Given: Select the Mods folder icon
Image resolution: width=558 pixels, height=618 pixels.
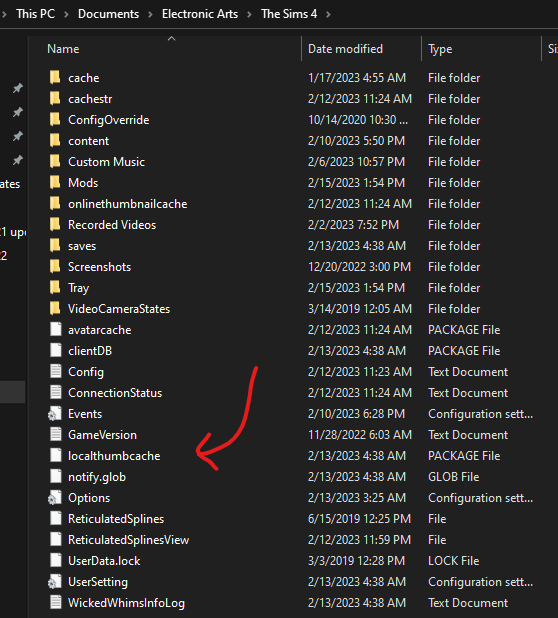Looking at the screenshot, I should click(55, 182).
